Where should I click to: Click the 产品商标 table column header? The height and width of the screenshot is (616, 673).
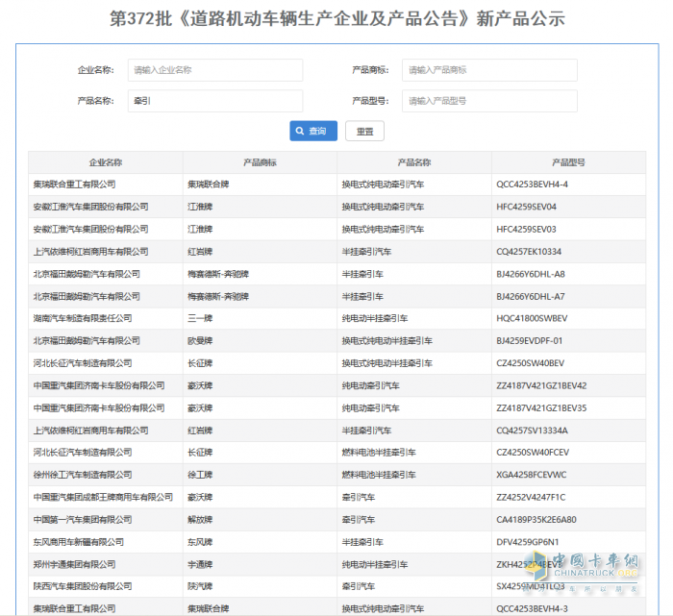[x=260, y=162]
